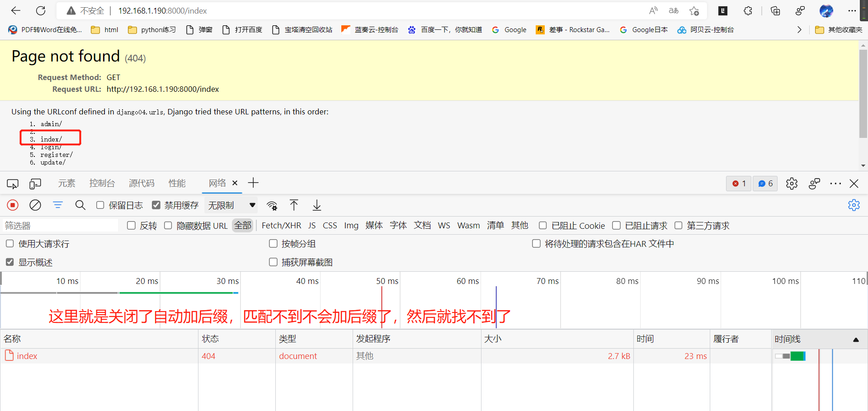Click the address bar URL
Image resolution: width=868 pixels, height=411 pixels.
tap(162, 11)
